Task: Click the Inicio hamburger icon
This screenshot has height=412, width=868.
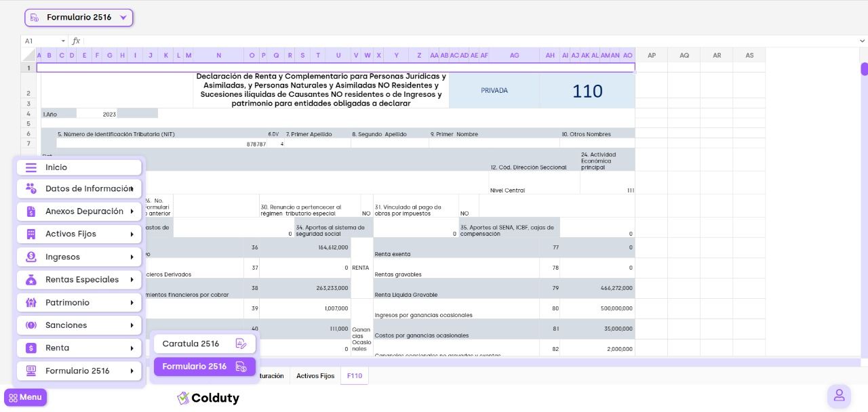Action: click(x=31, y=167)
